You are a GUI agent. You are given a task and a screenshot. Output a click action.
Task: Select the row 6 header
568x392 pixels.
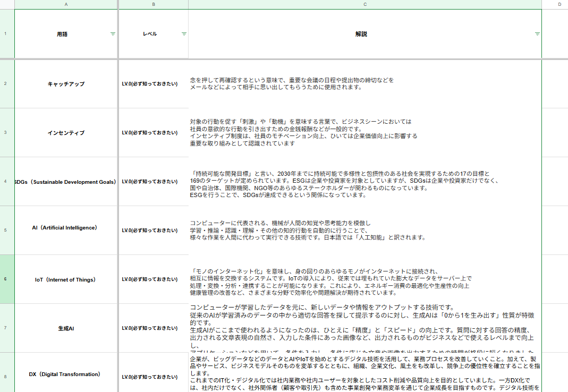tap(5, 279)
